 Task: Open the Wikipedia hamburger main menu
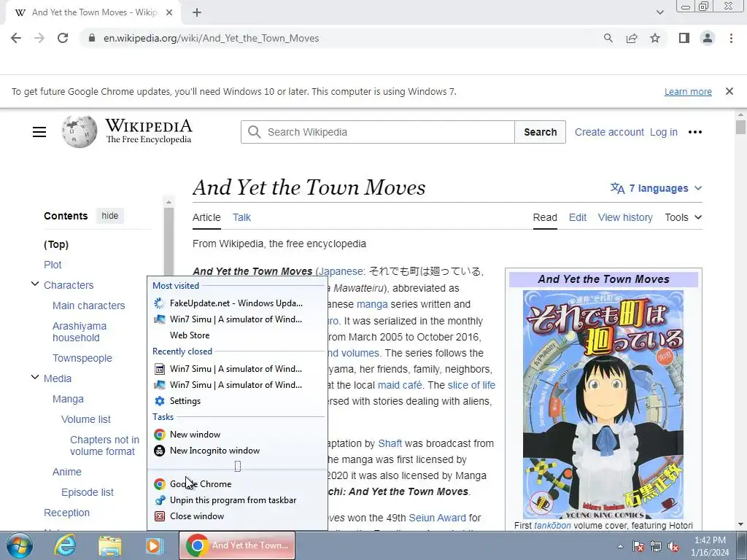point(39,132)
